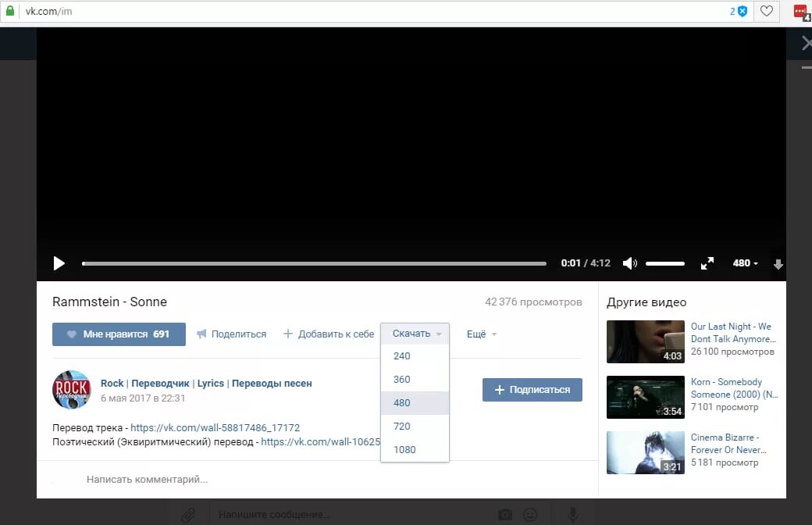Image resolution: width=812 pixels, height=525 pixels.
Task: Close the video popup with X
Action: tap(807, 43)
